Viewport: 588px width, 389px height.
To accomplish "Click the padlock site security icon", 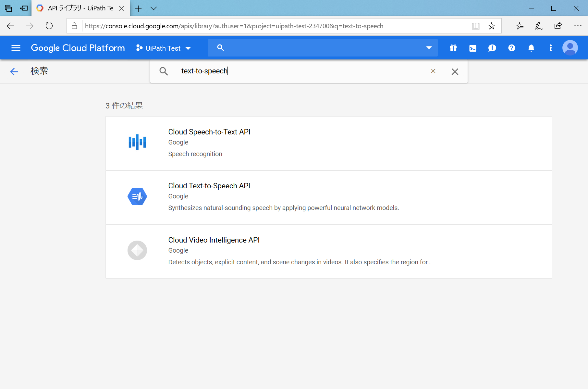I will point(74,26).
